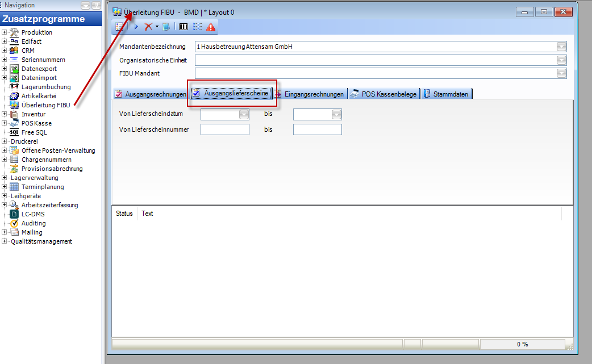Switch to the Eingangsrechnungen tab
This screenshot has width=592, height=364.
[x=310, y=94]
